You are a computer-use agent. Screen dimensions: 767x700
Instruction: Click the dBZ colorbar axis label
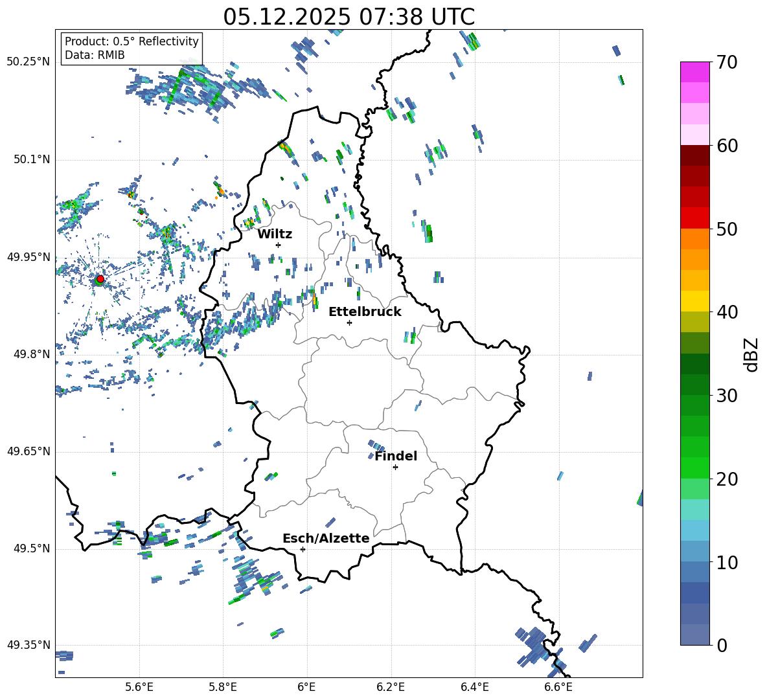[751, 354]
